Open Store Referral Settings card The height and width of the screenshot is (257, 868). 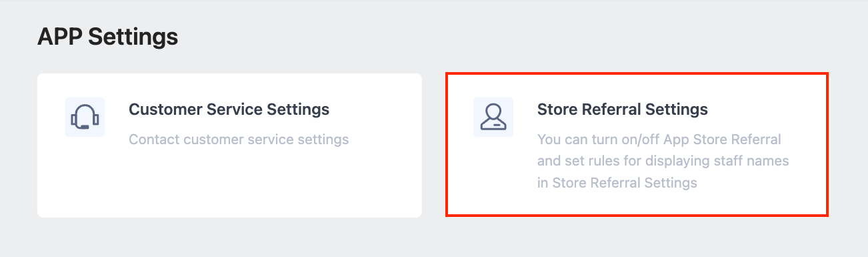coord(637,145)
